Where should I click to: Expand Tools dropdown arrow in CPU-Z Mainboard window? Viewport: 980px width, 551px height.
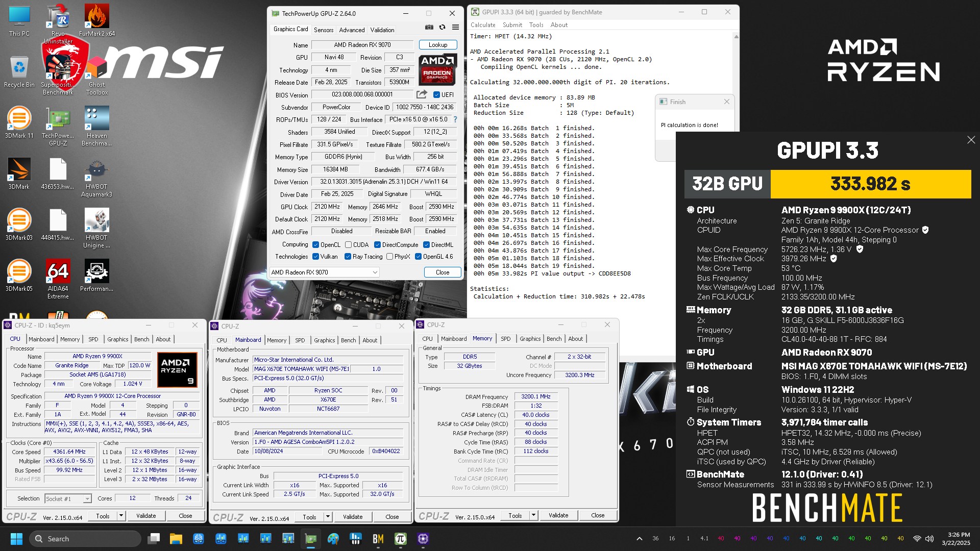(x=328, y=517)
